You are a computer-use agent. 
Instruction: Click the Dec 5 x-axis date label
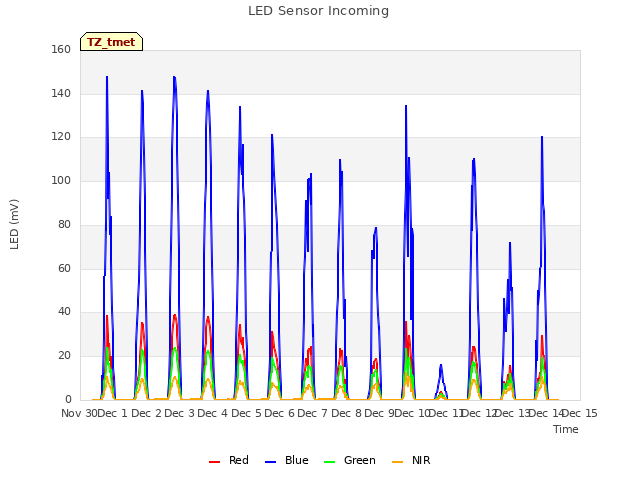pyautogui.click(x=246, y=413)
